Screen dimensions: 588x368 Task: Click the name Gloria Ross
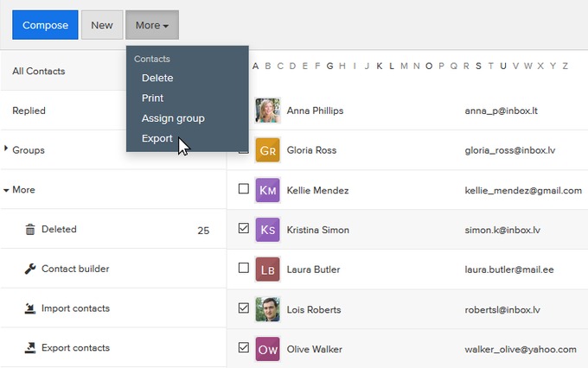(311, 150)
